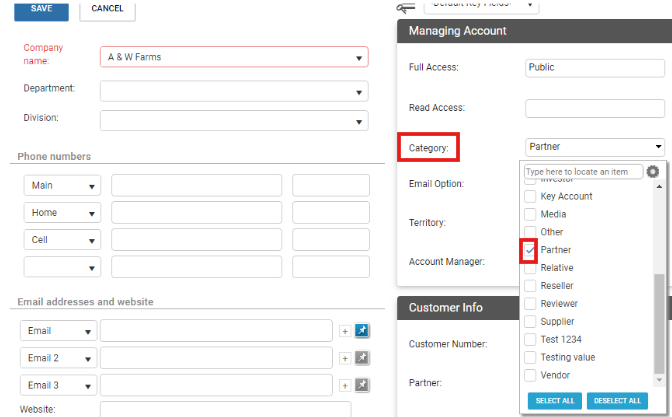Screen dimensions: 672x417
Task: Click the gear settings icon in Category list
Action: click(652, 171)
